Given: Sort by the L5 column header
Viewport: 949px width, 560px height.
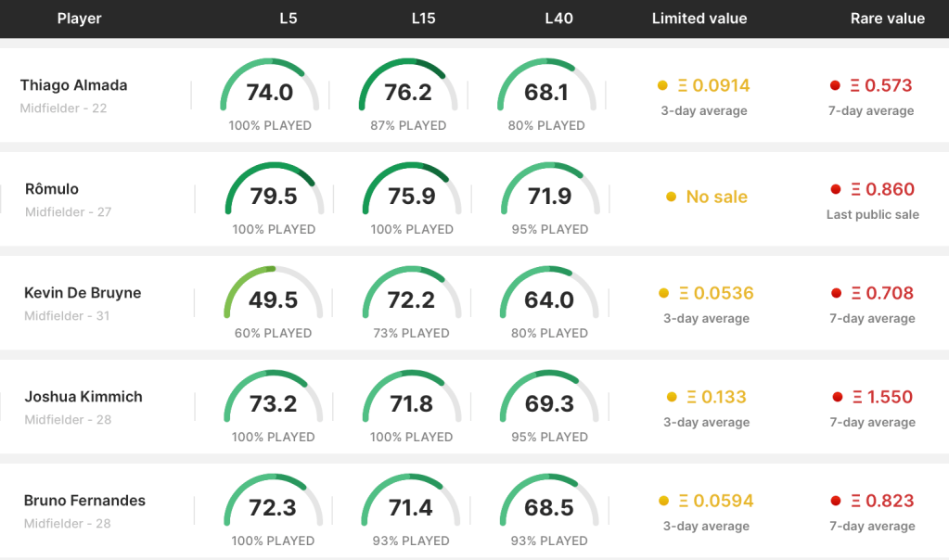Looking at the screenshot, I should (x=289, y=19).
